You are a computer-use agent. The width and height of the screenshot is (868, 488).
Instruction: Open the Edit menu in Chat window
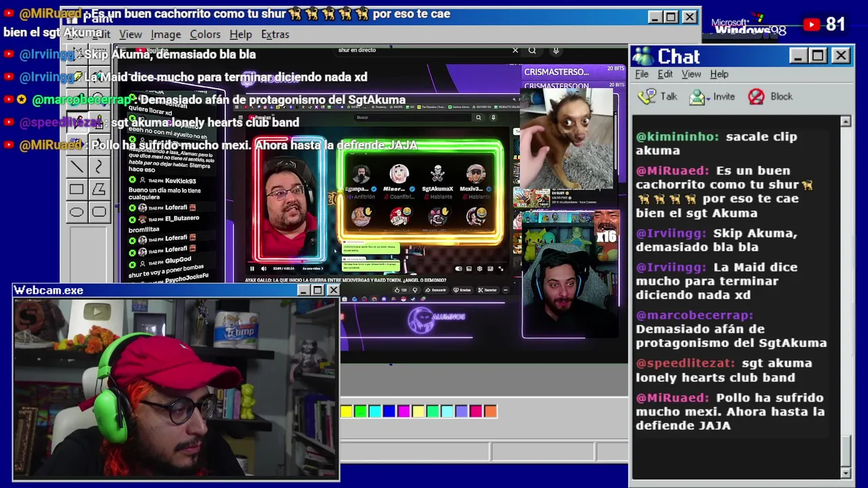tap(665, 74)
